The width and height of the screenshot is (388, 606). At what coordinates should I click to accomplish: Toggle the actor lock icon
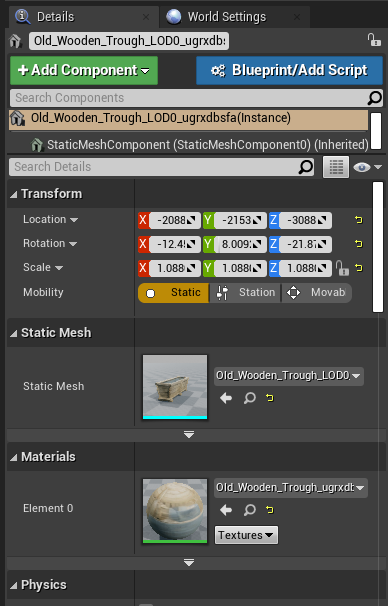[x=374, y=40]
